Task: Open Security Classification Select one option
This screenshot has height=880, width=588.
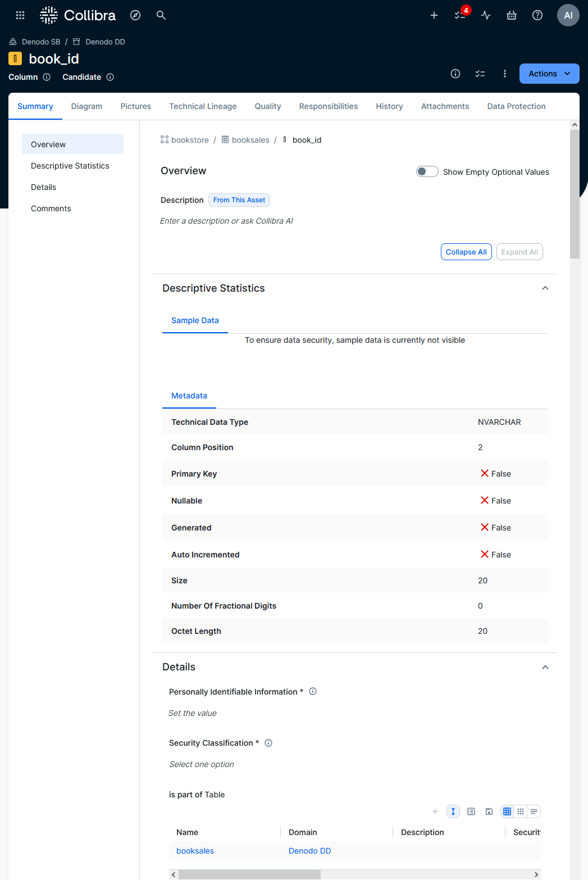Action: click(x=202, y=764)
